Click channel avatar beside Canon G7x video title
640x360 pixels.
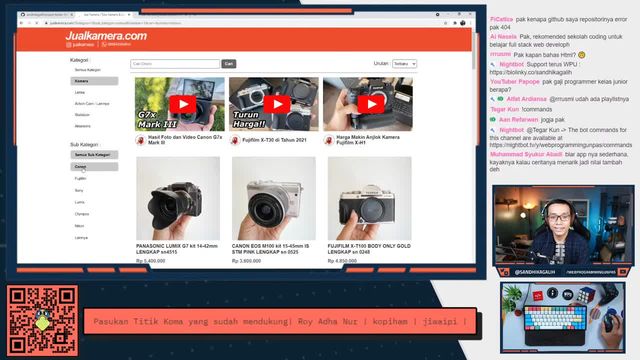(140, 140)
